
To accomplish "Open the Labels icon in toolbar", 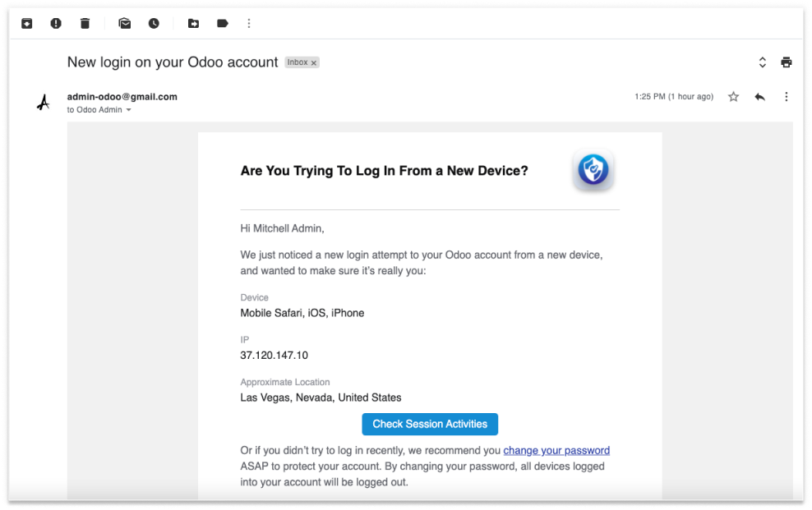I will click(222, 24).
